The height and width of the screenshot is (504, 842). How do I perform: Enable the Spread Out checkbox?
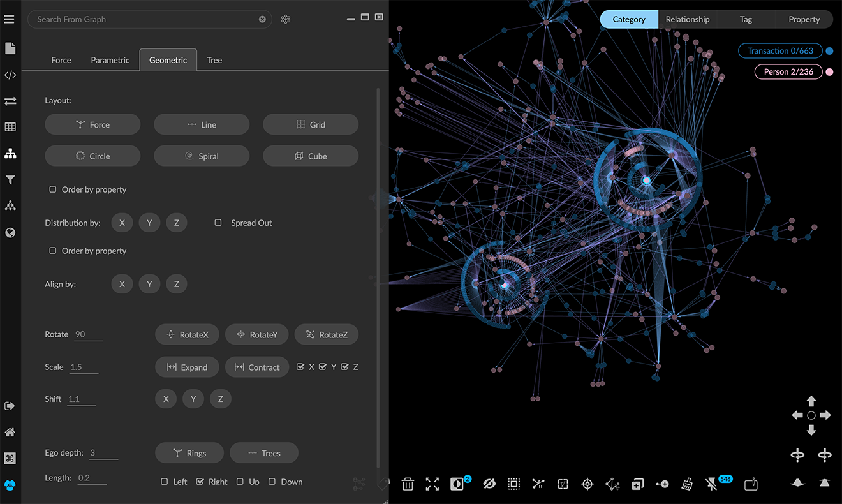(x=218, y=223)
